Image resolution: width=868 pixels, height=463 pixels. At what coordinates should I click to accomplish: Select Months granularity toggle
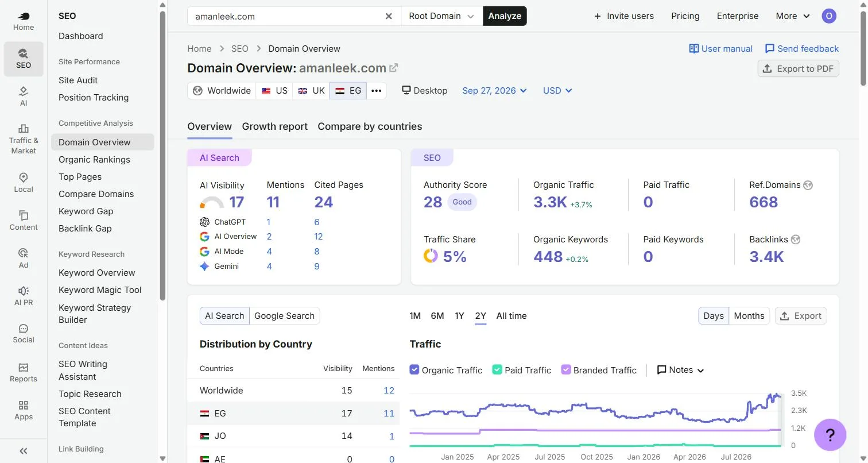(749, 316)
